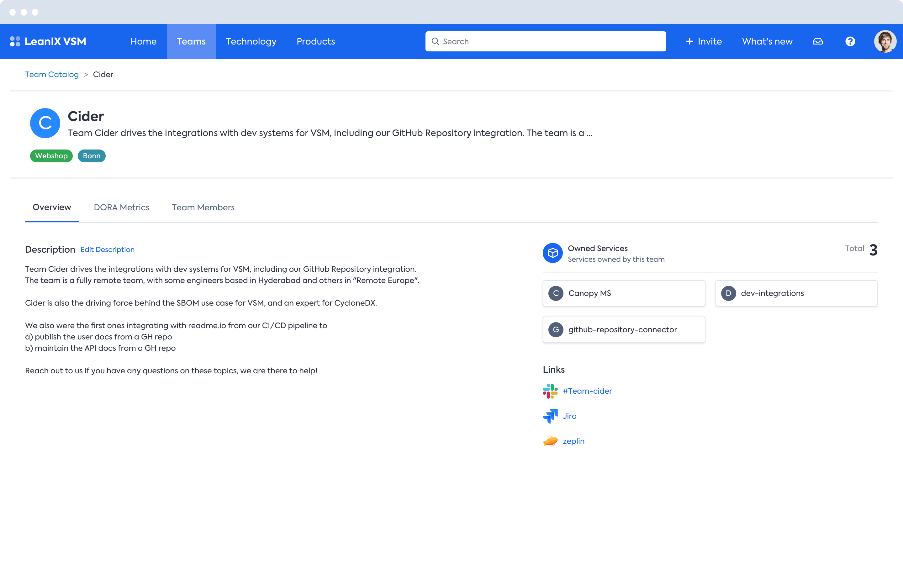Click the github-repository-connector letter G badge
This screenshot has height=588, width=903.
pyautogui.click(x=556, y=330)
